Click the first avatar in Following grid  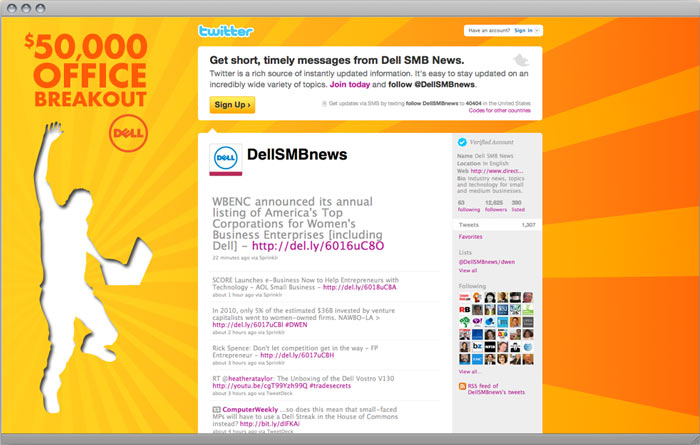coord(465,298)
